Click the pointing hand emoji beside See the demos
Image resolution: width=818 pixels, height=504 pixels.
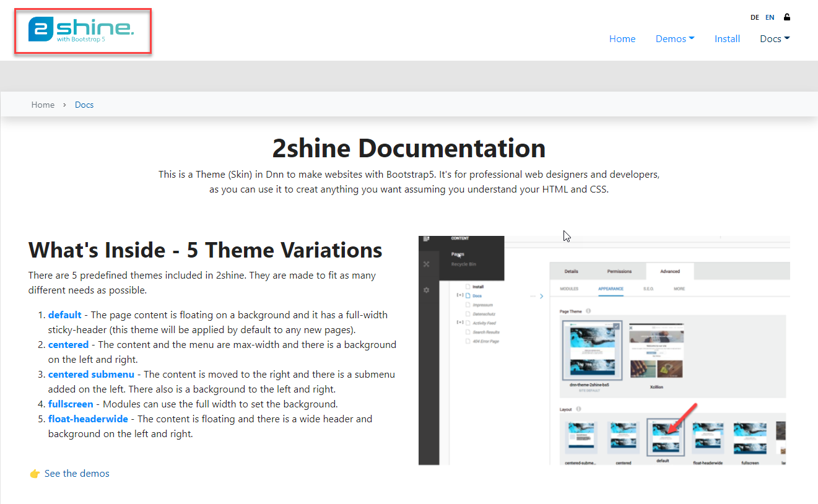(35, 474)
